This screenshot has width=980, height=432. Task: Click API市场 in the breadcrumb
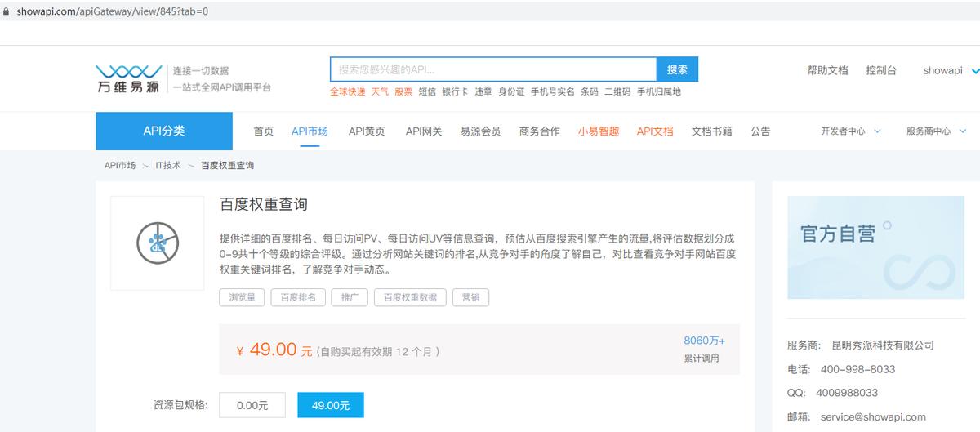click(x=120, y=166)
